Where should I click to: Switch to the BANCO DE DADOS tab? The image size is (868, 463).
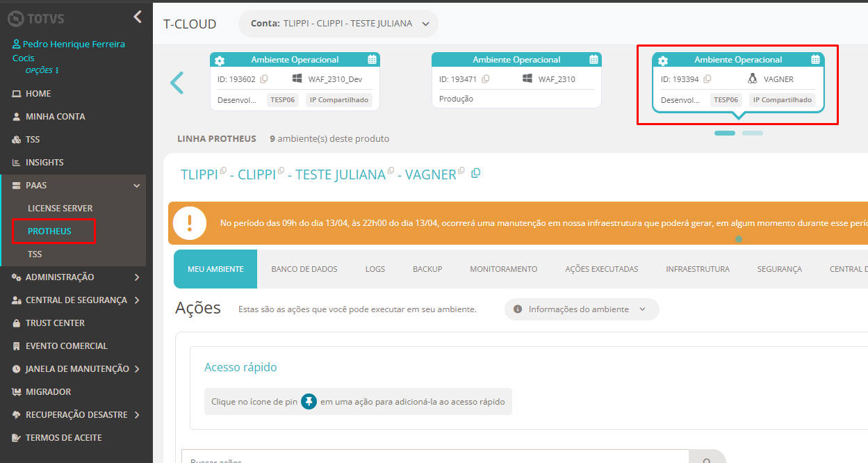(x=304, y=269)
